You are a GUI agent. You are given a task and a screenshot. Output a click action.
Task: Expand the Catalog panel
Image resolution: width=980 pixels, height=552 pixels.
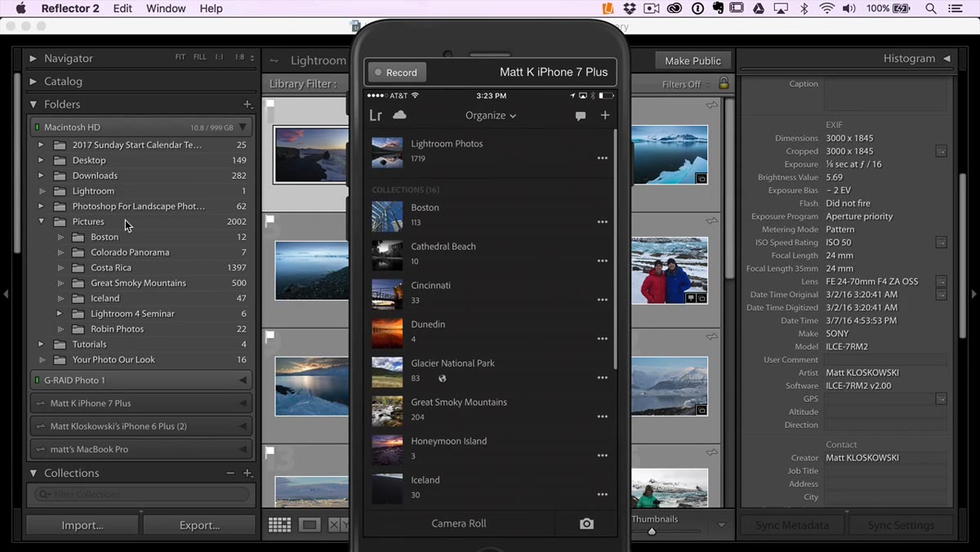pos(33,82)
